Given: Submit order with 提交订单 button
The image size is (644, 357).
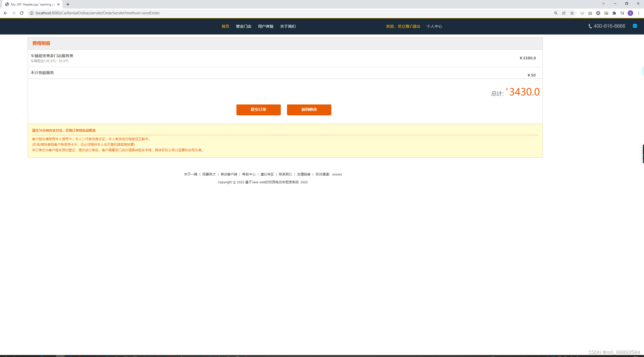Looking at the screenshot, I should [258, 110].
